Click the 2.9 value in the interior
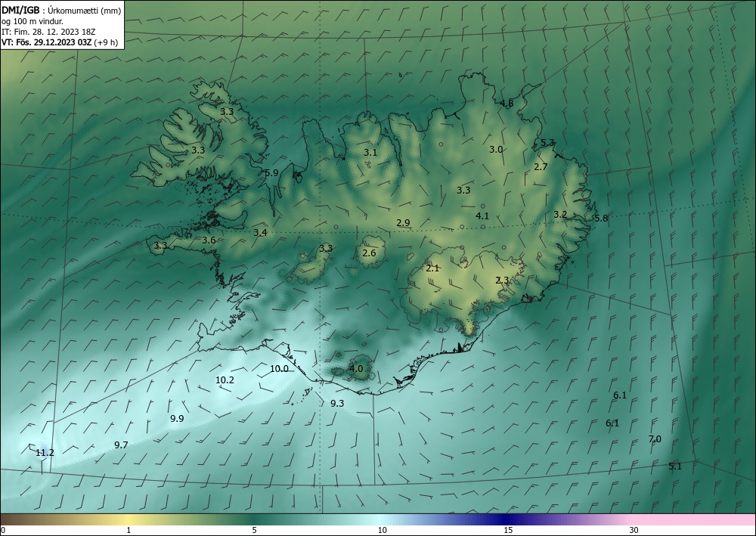 point(403,223)
